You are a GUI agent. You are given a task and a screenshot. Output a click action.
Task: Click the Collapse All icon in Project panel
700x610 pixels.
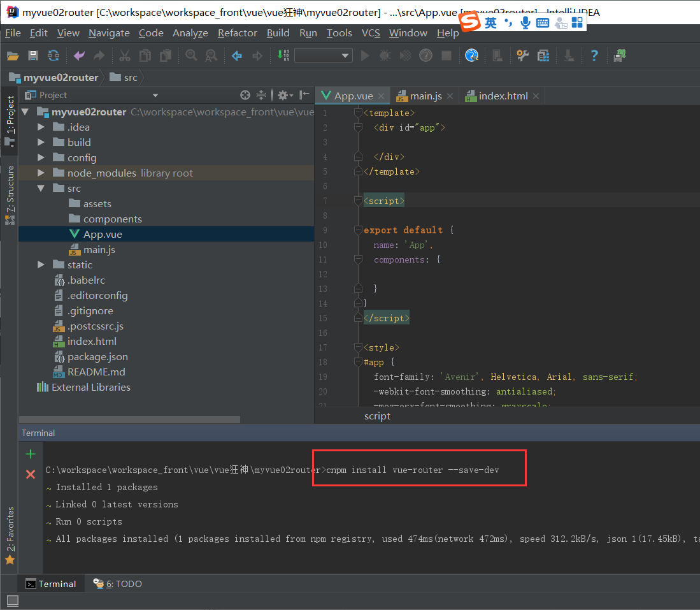tap(261, 95)
